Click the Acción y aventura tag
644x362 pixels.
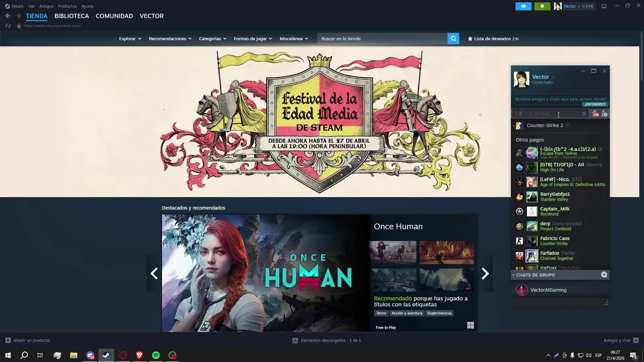pos(407,313)
